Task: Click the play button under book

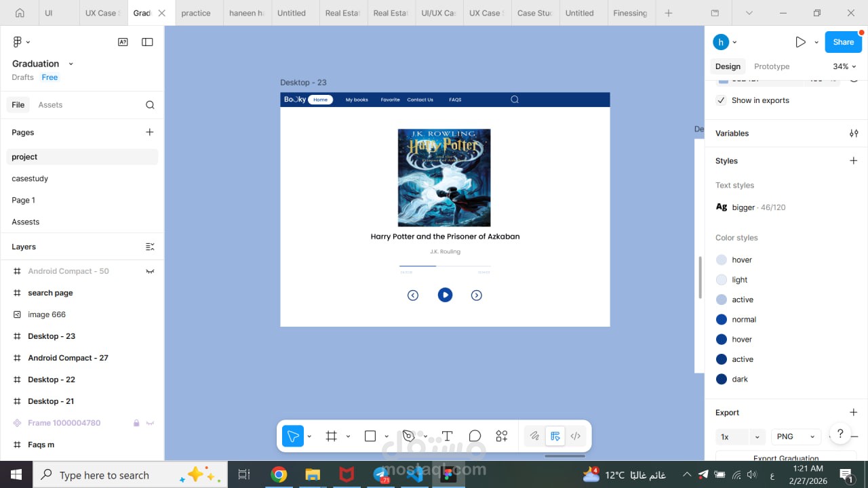Action: pyautogui.click(x=445, y=295)
